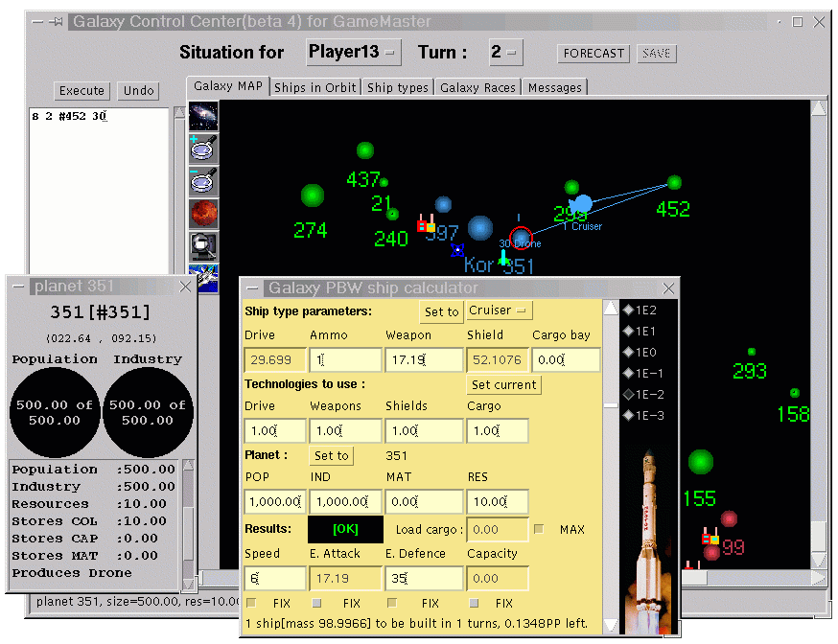This screenshot has width=838, height=644.
Task: Switch to the Ships in Orbit tab
Action: (316, 87)
